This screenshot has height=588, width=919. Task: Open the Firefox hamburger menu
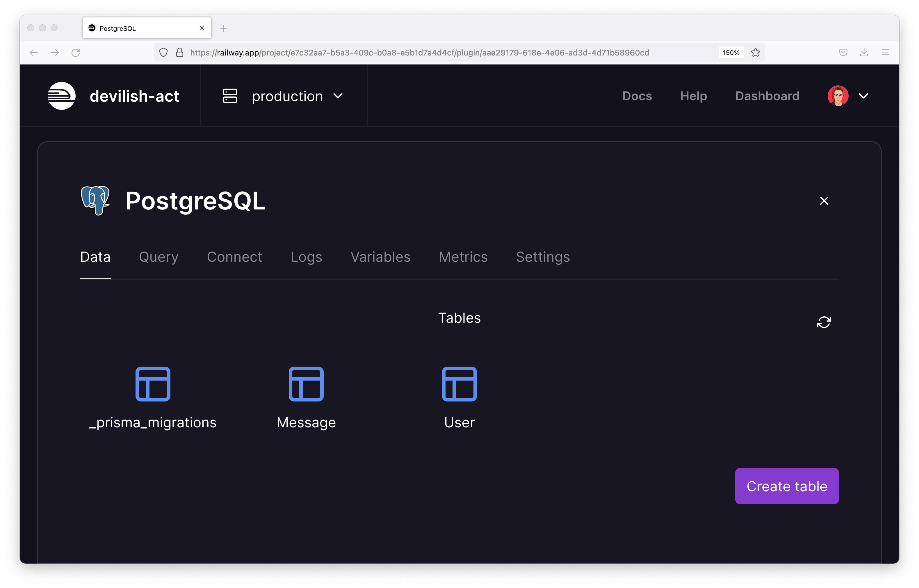(885, 53)
